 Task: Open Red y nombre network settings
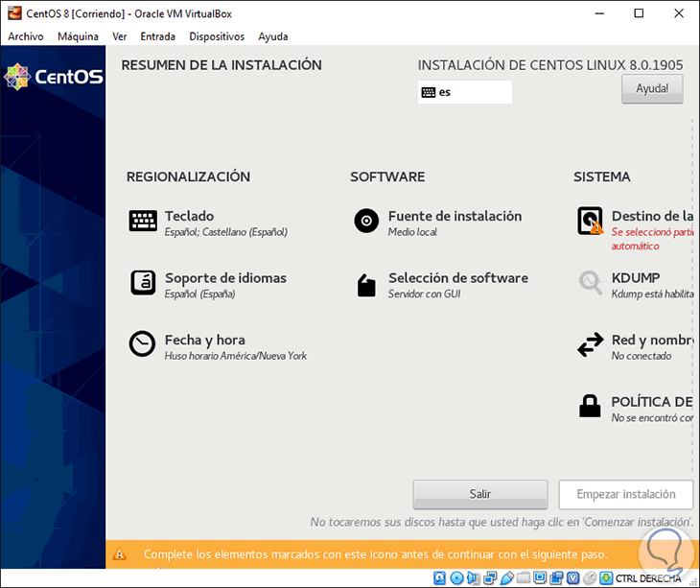(652, 341)
